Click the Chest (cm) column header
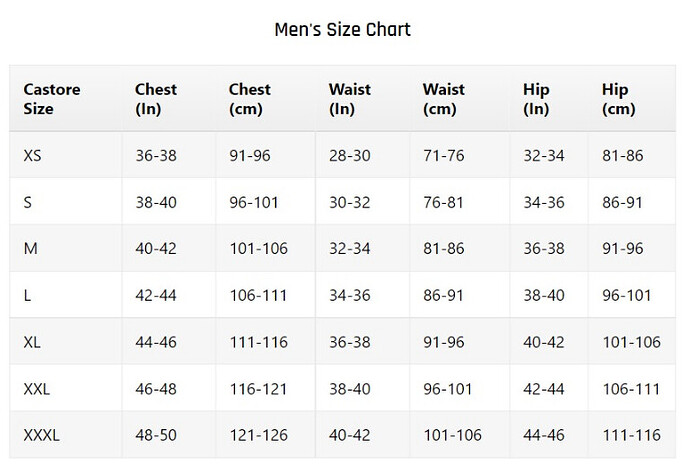690x464 pixels. [250, 99]
